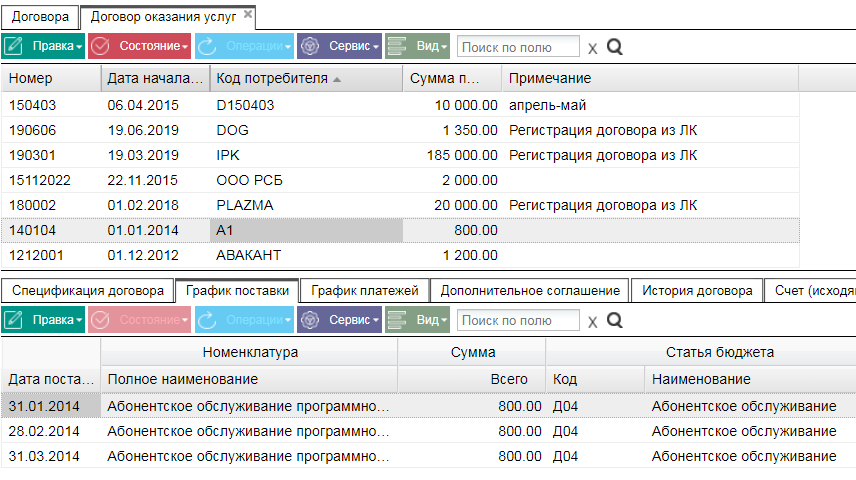
Task: Click the note апрель-май
Action: point(548,105)
